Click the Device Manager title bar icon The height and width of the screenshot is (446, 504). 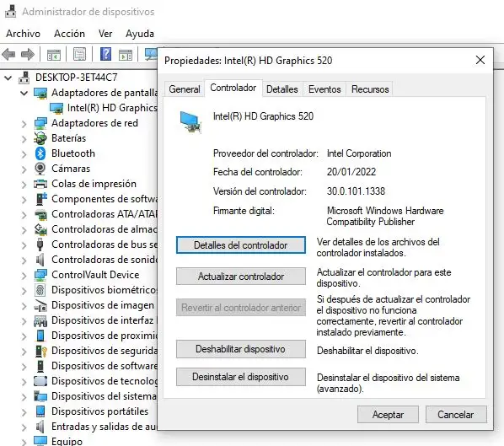click(11, 11)
